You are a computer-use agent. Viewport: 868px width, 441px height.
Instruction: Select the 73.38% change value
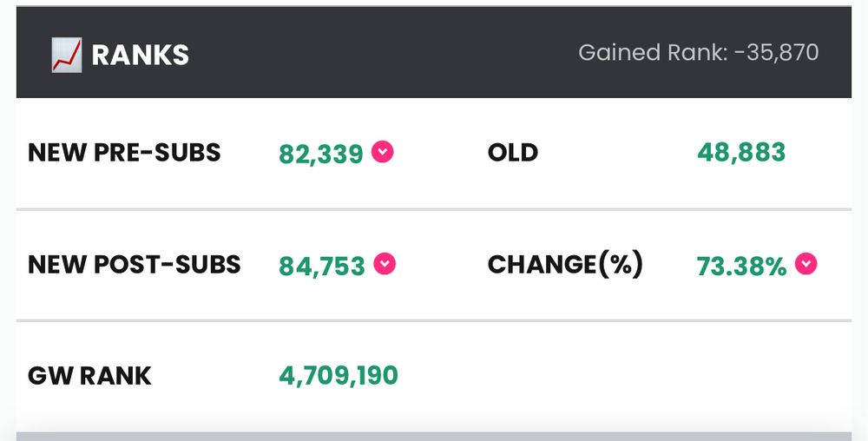pos(741,266)
